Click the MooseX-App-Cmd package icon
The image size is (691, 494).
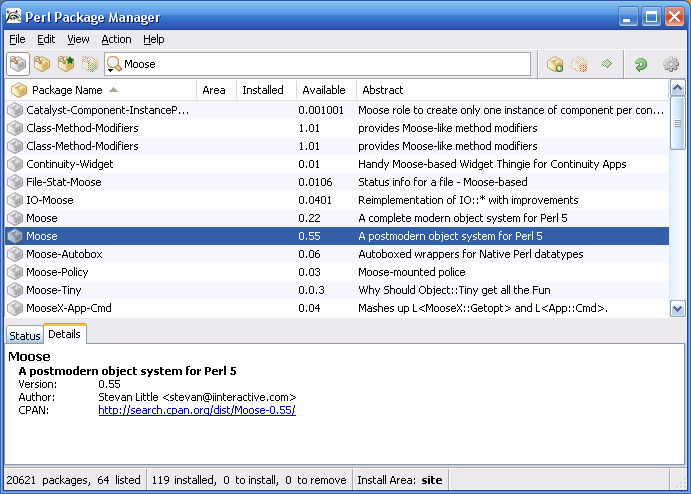(15, 308)
